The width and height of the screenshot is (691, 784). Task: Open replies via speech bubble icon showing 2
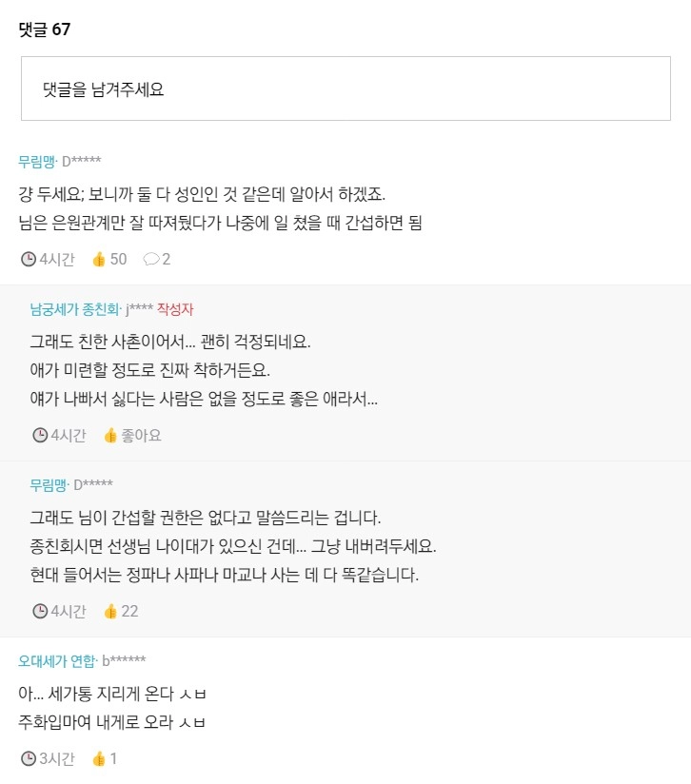(x=150, y=259)
